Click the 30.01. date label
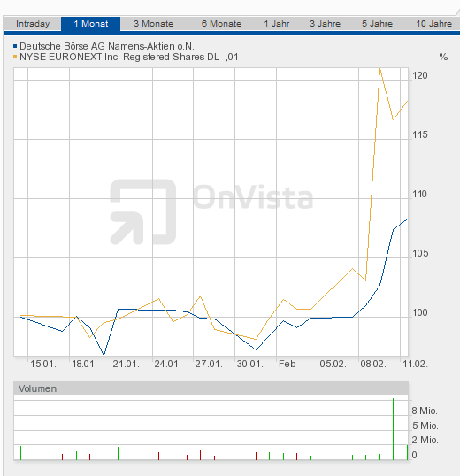The image size is (460, 476). [250, 364]
